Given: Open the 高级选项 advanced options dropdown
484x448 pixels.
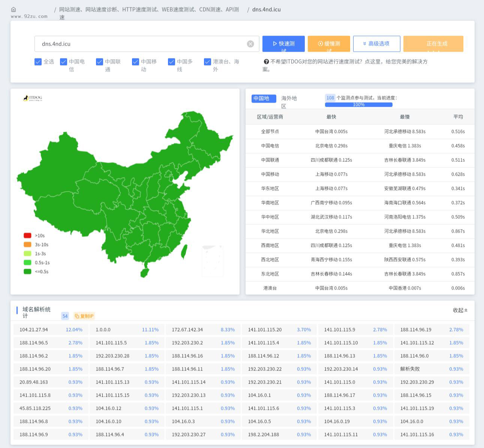Looking at the screenshot, I should pos(376,43).
